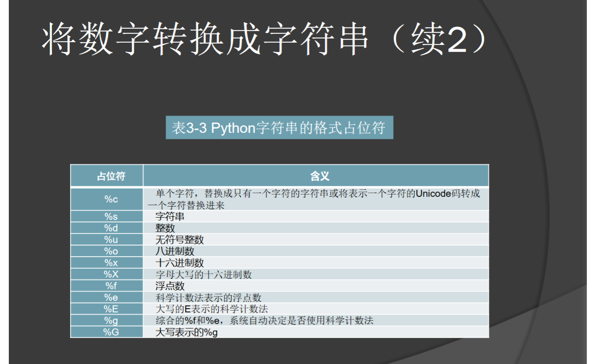Select the %X uppercase placeholder cell
The height and width of the screenshot is (364, 591).
pos(107,274)
